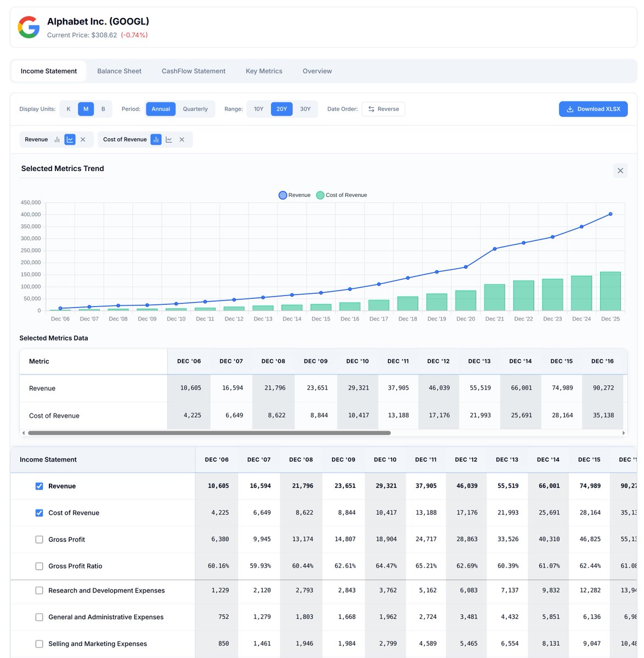
Task: Click Gross Profit Ratio value 64.47%
Action: click(x=386, y=566)
